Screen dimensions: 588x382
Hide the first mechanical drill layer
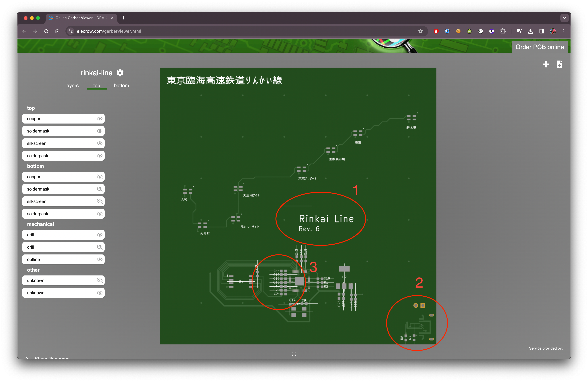(x=100, y=235)
